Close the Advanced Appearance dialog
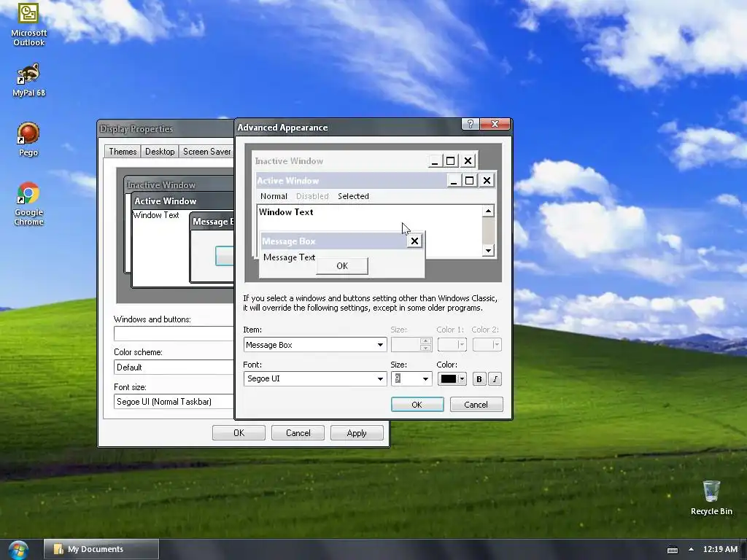Viewport: 747px width, 560px height. [x=495, y=124]
